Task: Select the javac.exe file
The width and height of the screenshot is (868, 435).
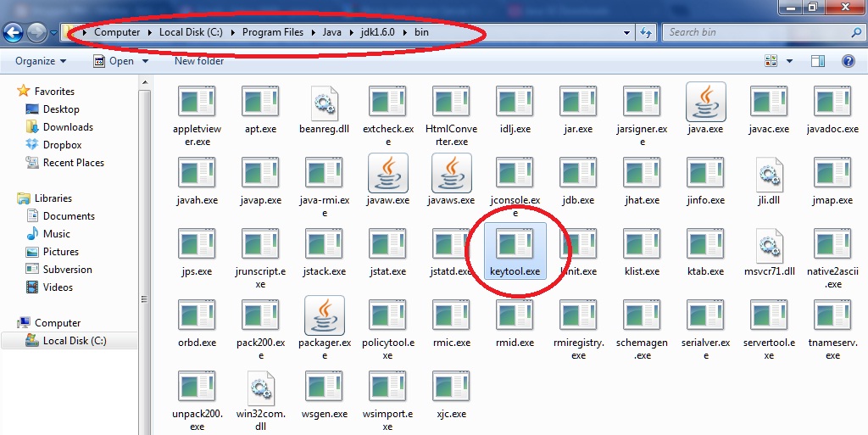Action: coord(769,109)
